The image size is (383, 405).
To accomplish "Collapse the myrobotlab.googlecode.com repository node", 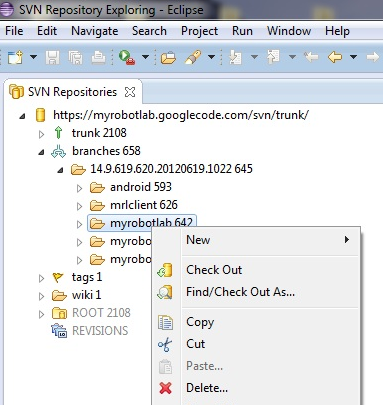I will [22, 116].
